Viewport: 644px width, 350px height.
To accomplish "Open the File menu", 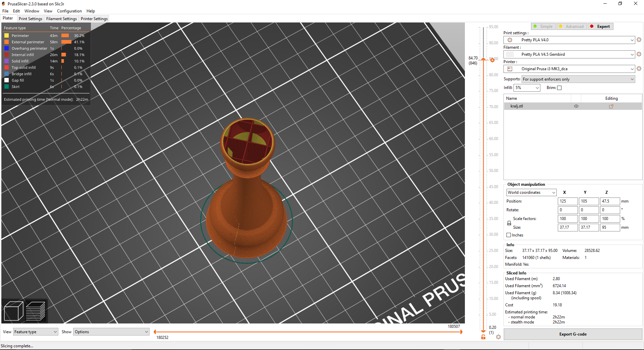I will coord(5,11).
